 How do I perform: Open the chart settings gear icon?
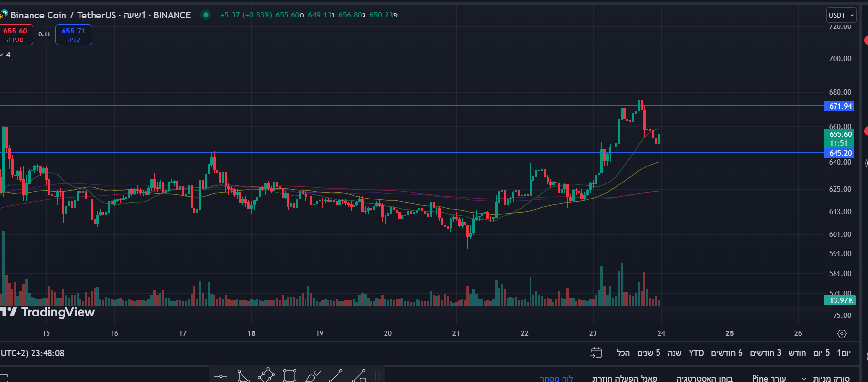[x=842, y=333]
